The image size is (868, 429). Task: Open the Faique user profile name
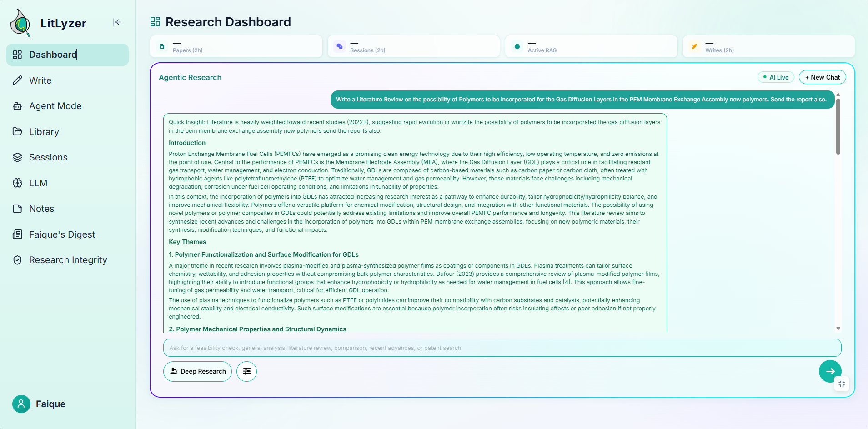click(50, 404)
